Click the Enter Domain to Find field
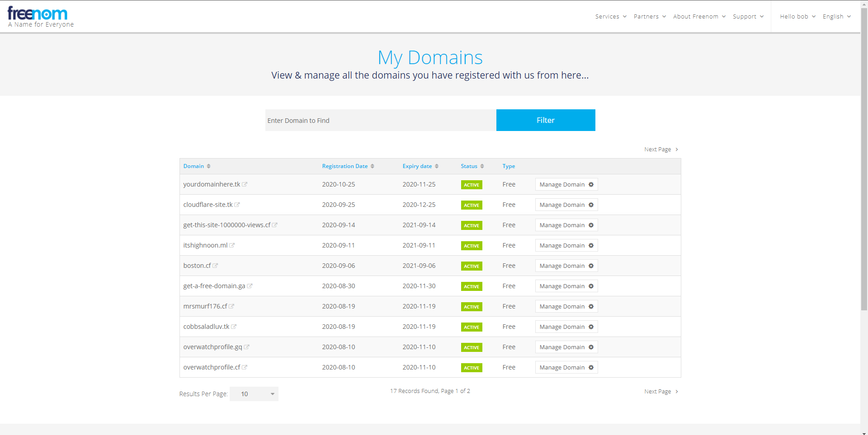 [380, 120]
